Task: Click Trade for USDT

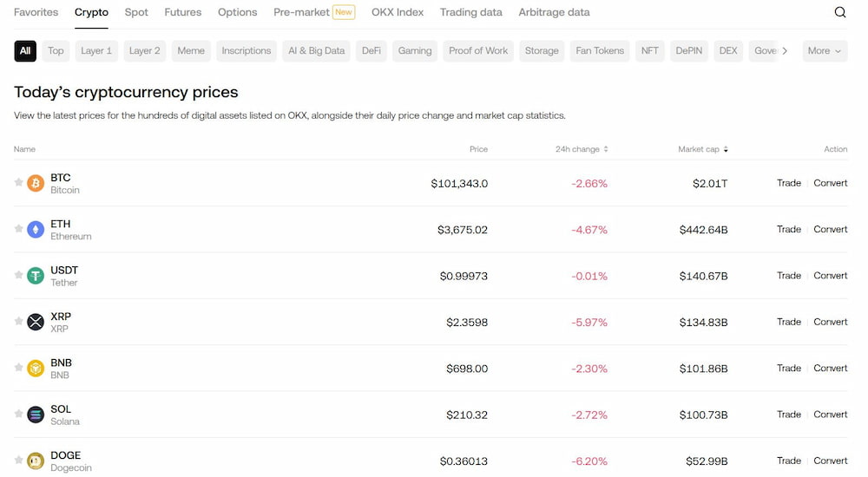Action: 789,276
